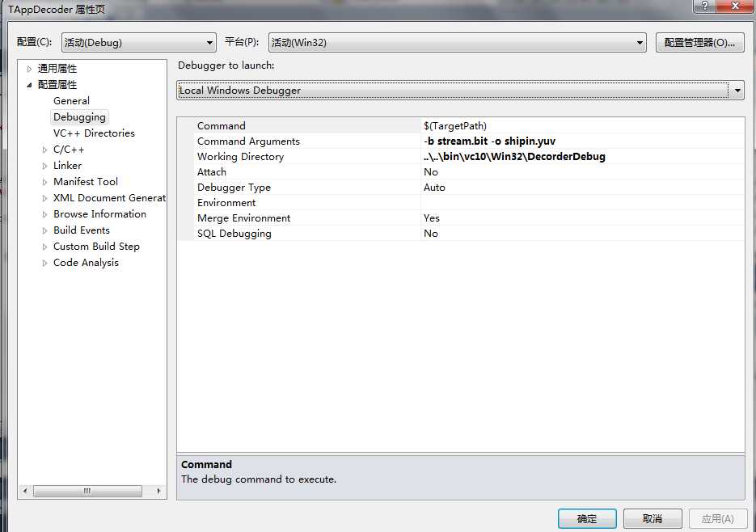This screenshot has height=532, width=756.
Task: Expand the Code Analysis arrow
Action: [44, 263]
